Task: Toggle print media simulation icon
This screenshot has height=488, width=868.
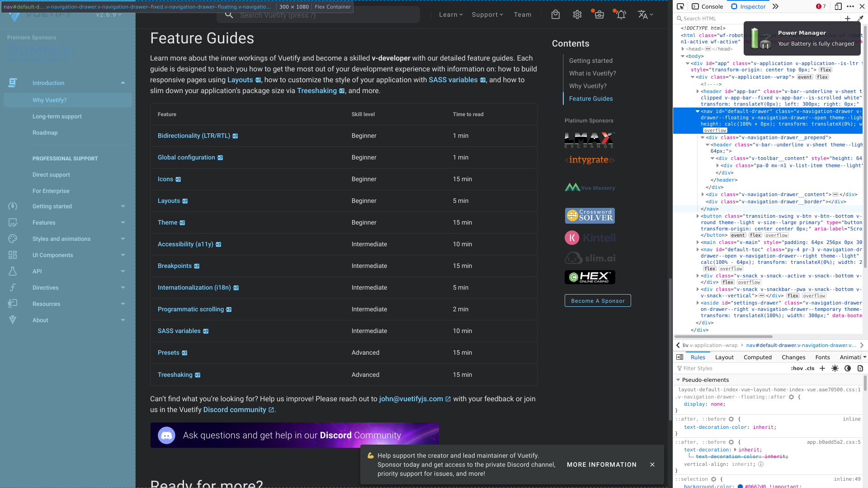Action: [860, 369]
